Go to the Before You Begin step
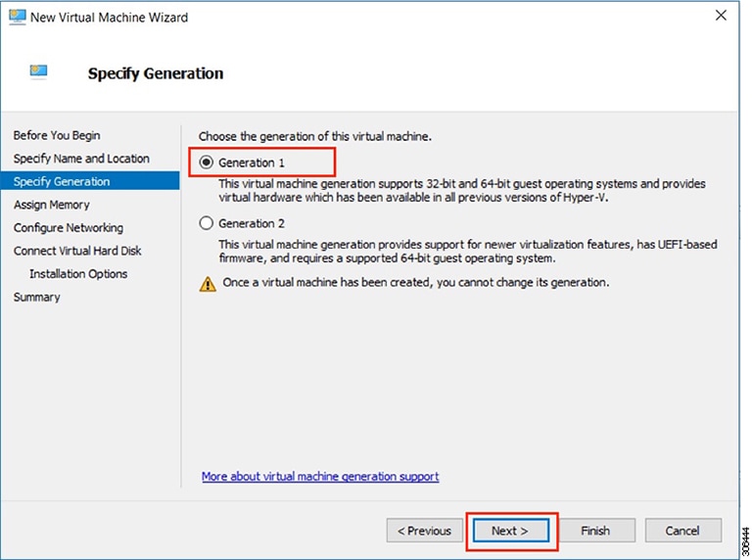This screenshot has height=560, width=752. 57,135
